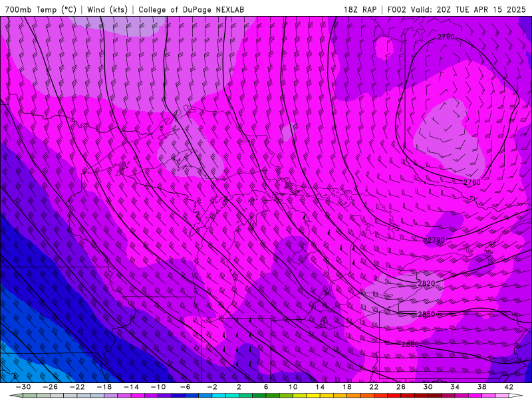This screenshot has width=532, height=399.
Task: Click the 'Valid: 20Z TUE APR 15 2025' text
Action: (x=468, y=9)
